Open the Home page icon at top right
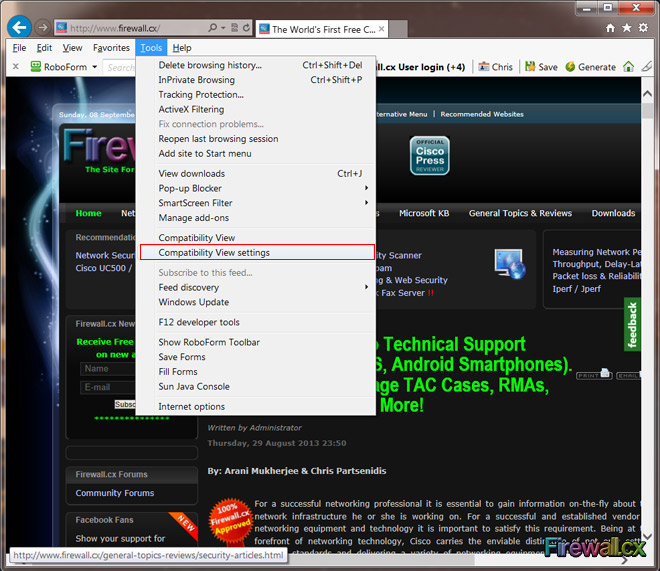The height and width of the screenshot is (571, 660). pyautogui.click(x=610, y=28)
